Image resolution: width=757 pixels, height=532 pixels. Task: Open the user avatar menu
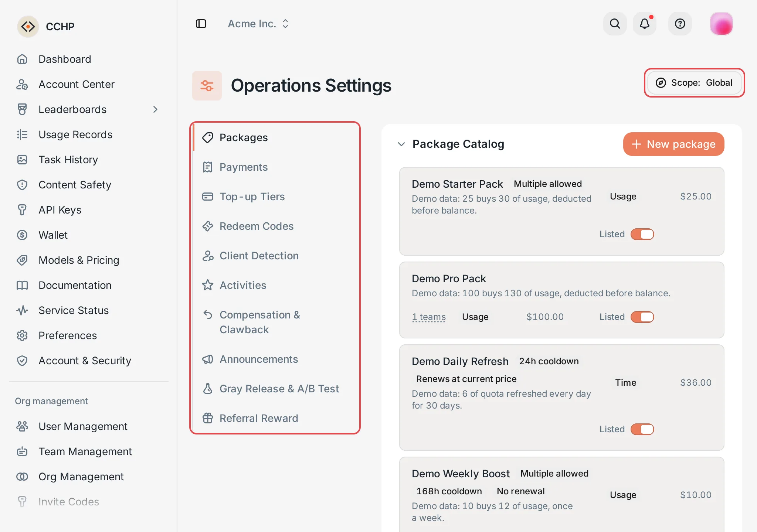(722, 24)
